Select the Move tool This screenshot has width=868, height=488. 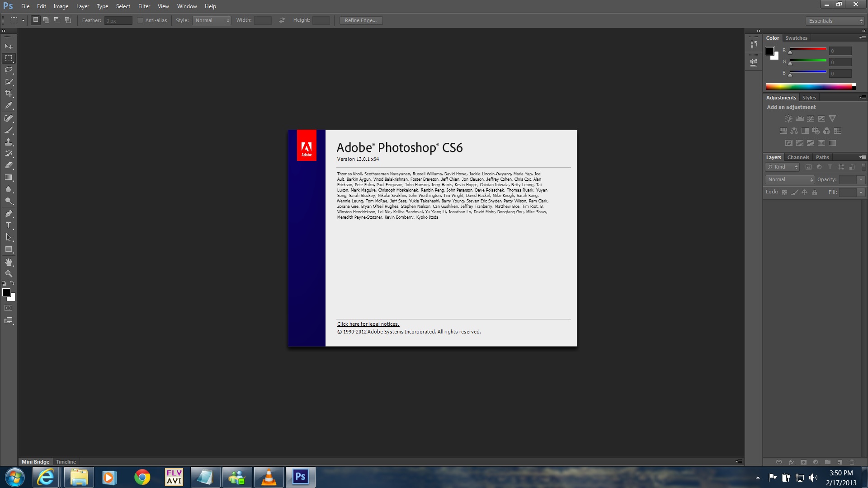(8, 46)
